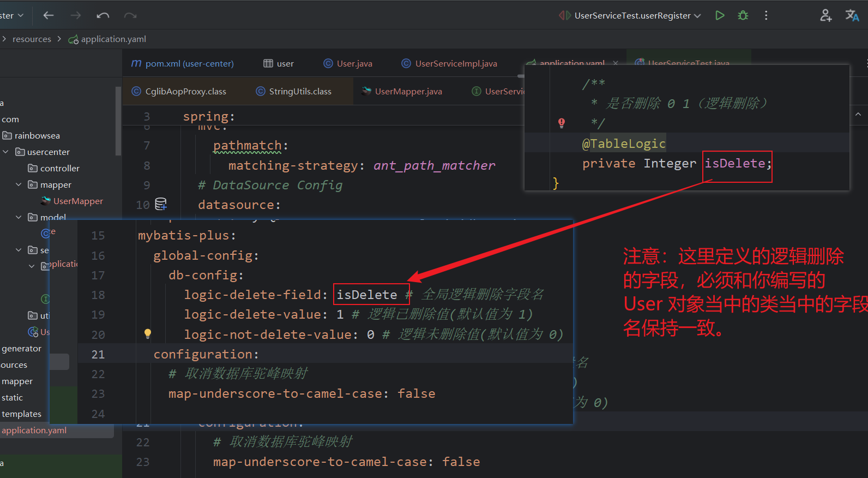Click the 'pathmatch:' key on line 7
Viewport: 868px width, 478px height.
tap(251, 146)
